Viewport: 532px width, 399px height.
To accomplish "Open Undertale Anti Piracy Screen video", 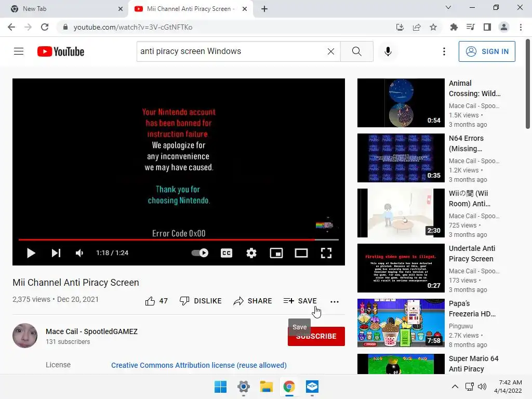I will [x=401, y=268].
